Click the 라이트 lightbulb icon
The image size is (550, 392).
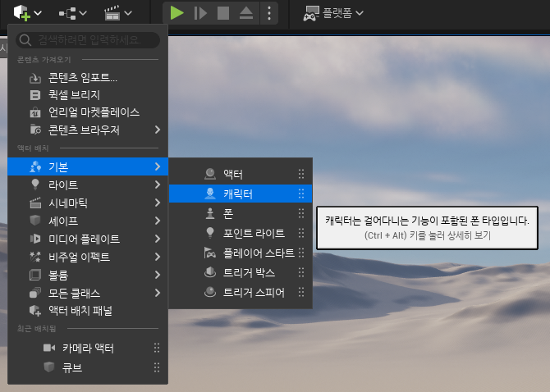[35, 185]
